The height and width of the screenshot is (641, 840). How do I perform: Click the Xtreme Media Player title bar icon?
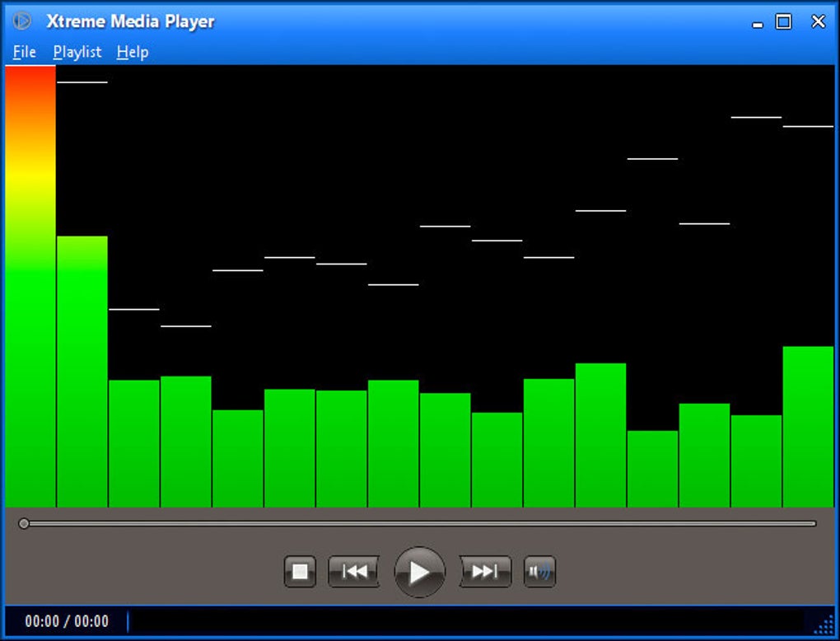[x=22, y=21]
